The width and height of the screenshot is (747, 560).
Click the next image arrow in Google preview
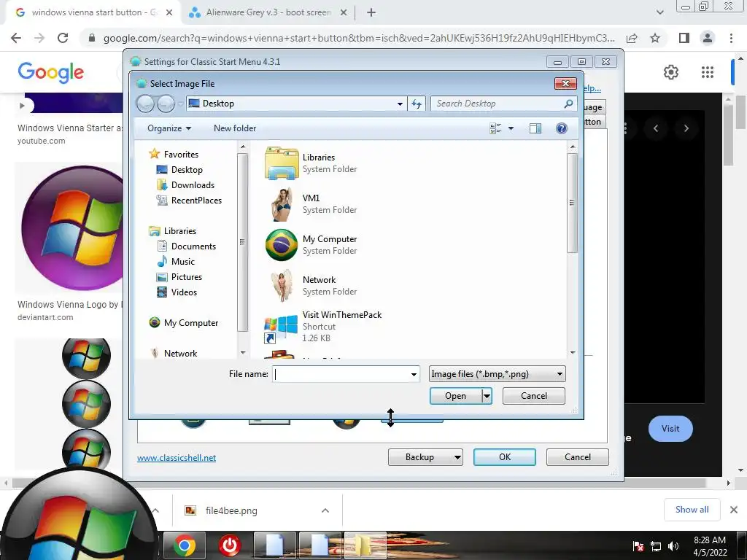pos(686,128)
